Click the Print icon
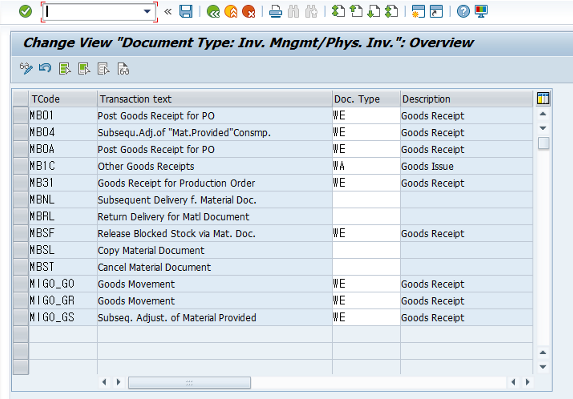This screenshot has width=573, height=399. point(275,12)
